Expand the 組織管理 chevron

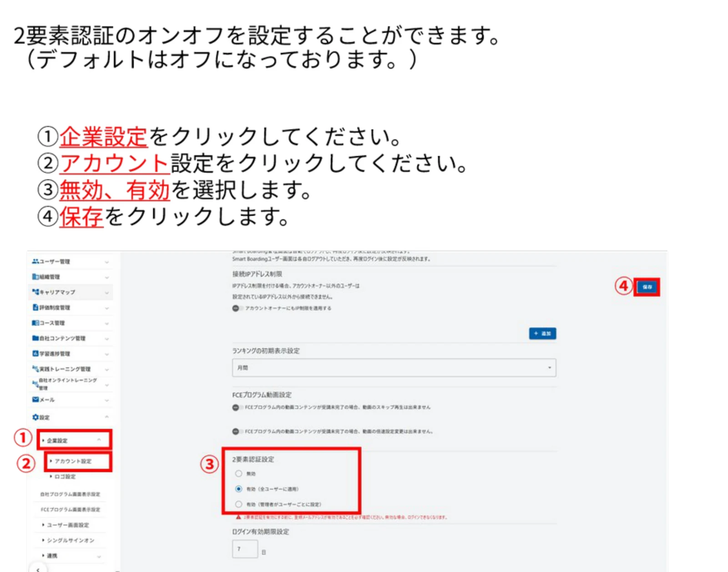pyautogui.click(x=107, y=277)
